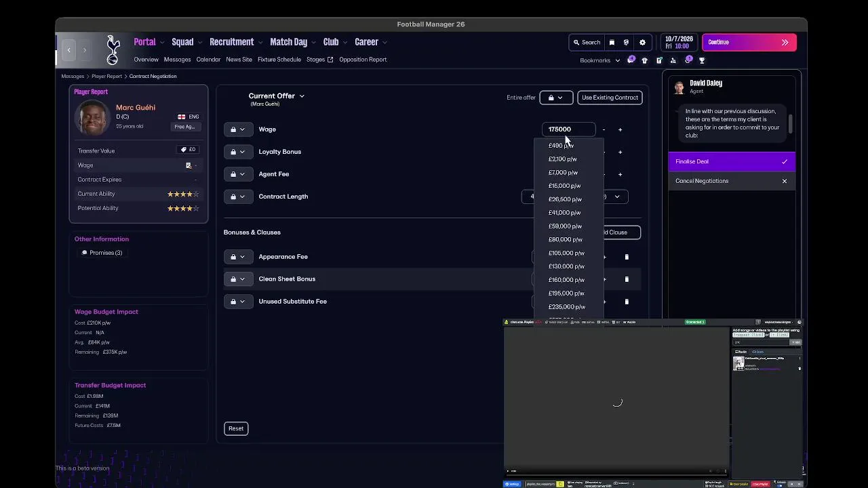
Task: Go forward with the right navigation arrow
Action: 85,50
